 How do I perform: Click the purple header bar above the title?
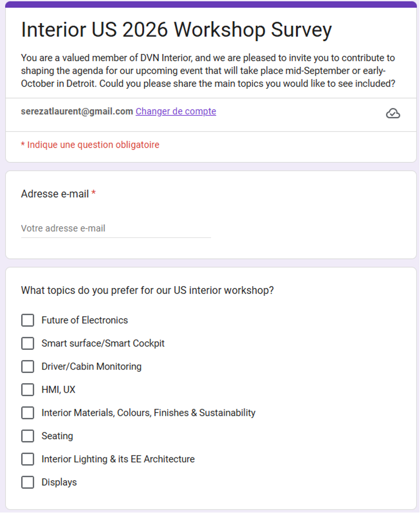tap(211, 4)
